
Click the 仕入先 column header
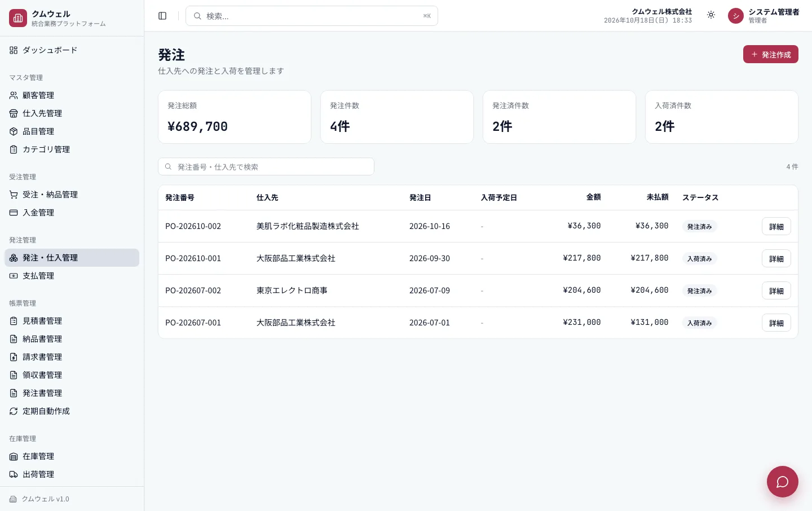pos(267,197)
